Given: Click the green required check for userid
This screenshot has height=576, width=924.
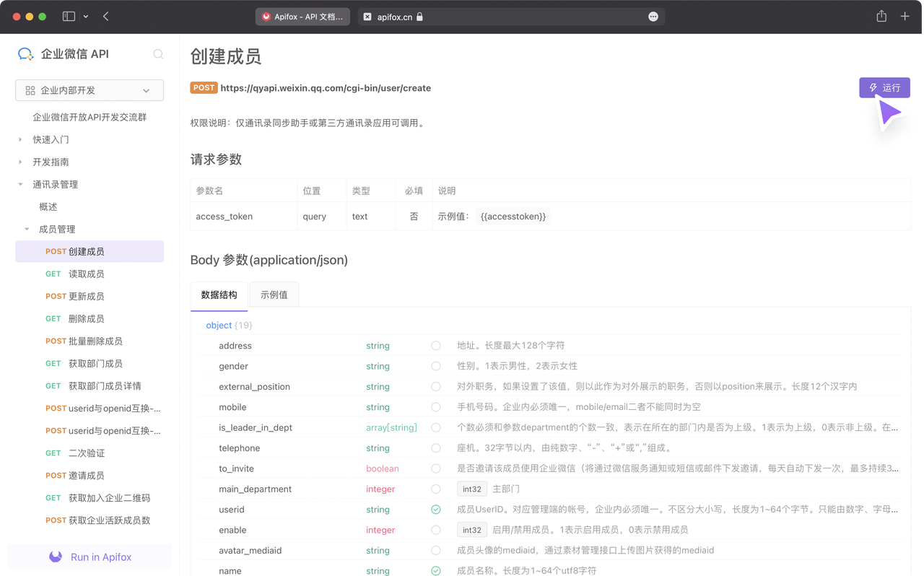Looking at the screenshot, I should pos(436,510).
